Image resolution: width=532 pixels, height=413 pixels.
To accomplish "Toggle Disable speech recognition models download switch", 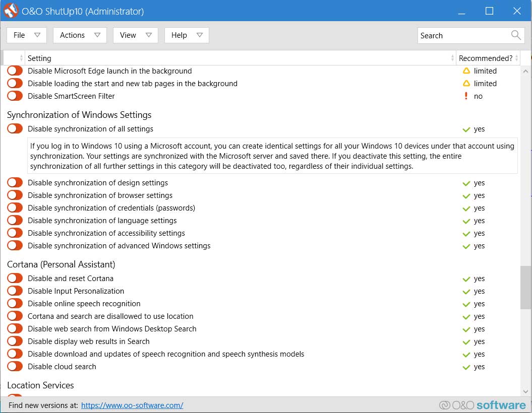I will (x=15, y=354).
